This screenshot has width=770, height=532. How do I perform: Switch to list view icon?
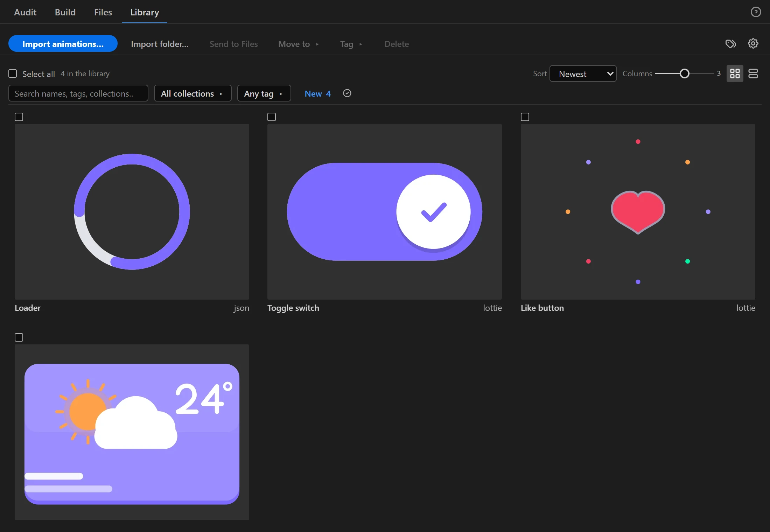click(753, 73)
